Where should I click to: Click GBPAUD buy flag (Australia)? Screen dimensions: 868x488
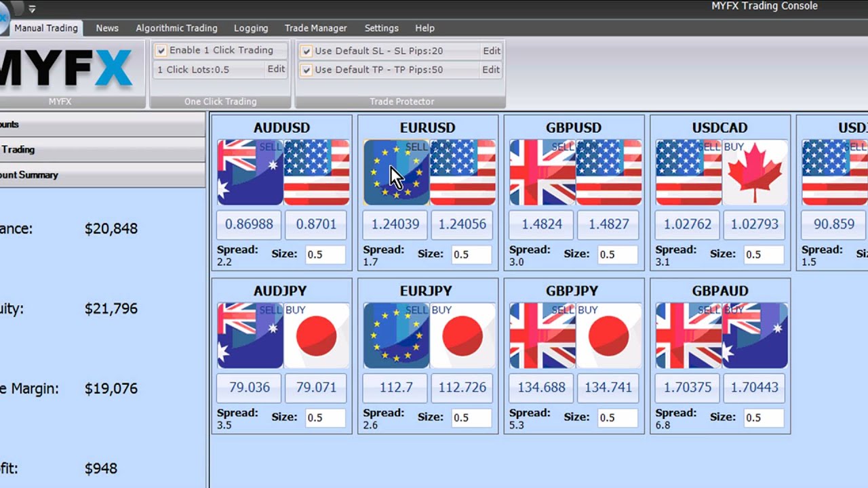755,335
